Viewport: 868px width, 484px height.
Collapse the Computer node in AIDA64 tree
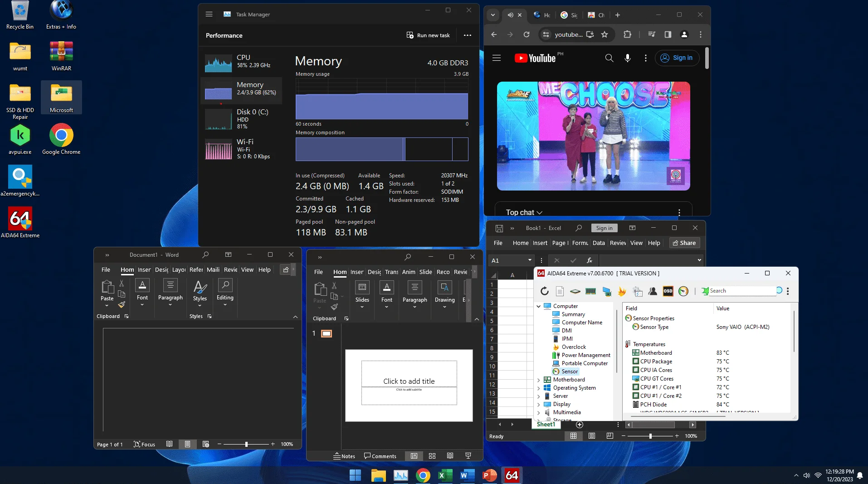(x=539, y=306)
